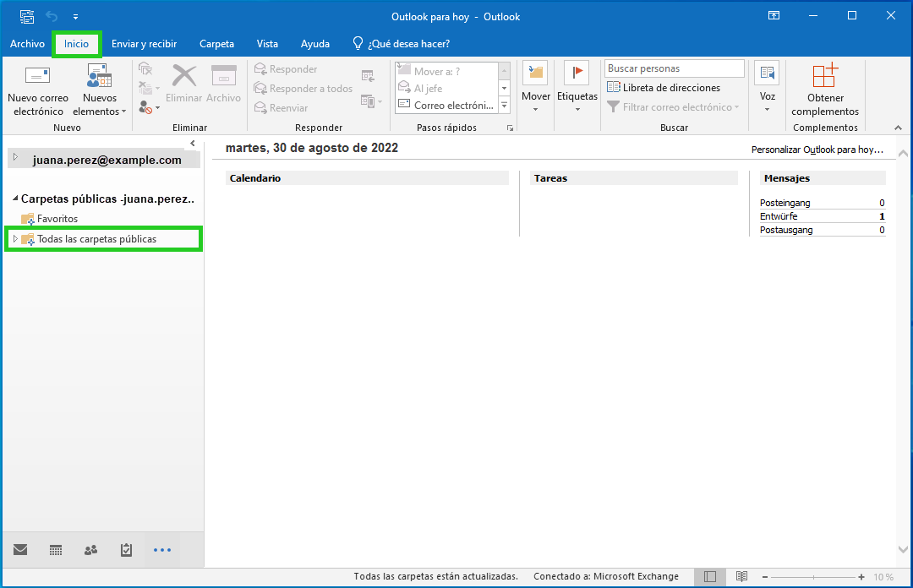This screenshot has width=913, height=588.
Task: Open the Libreta de direcciones
Action: click(x=664, y=87)
